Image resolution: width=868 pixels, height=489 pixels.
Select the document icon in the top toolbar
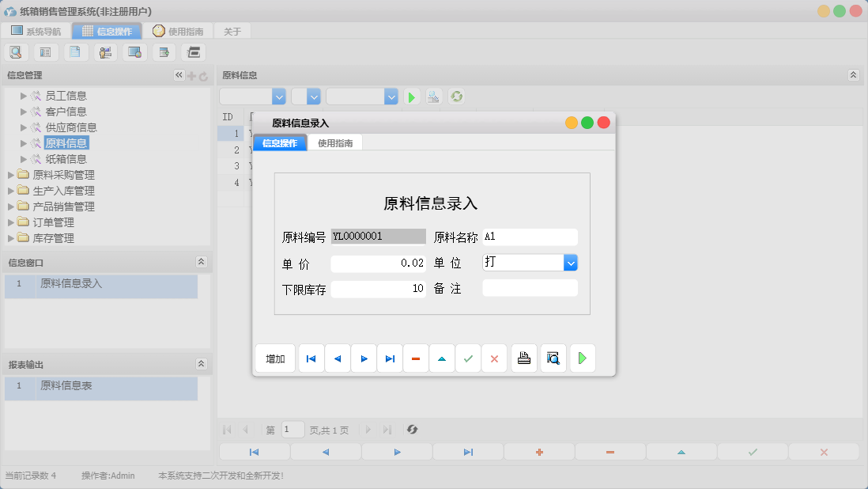[75, 51]
